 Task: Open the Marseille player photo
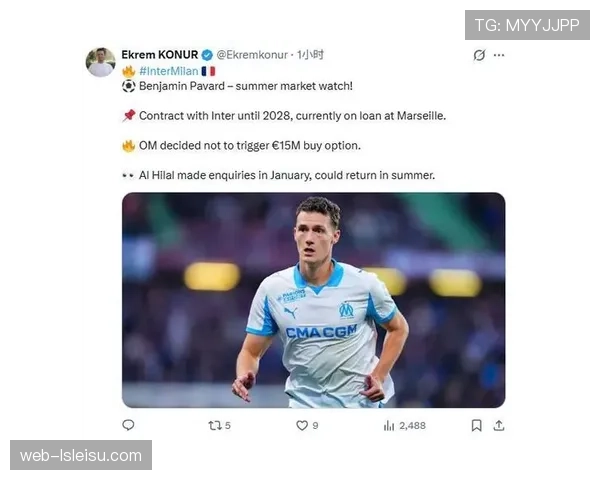(313, 300)
